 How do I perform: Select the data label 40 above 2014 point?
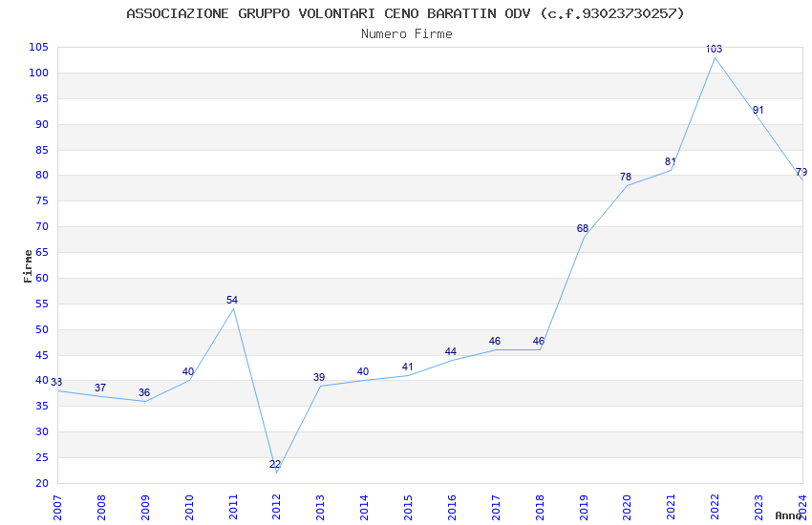[x=363, y=372]
